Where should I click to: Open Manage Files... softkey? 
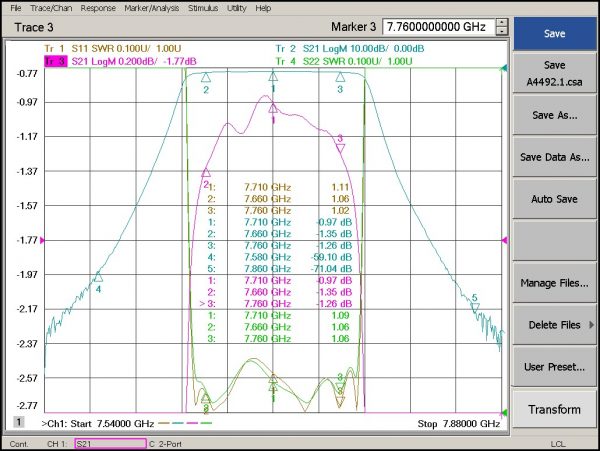pos(555,283)
